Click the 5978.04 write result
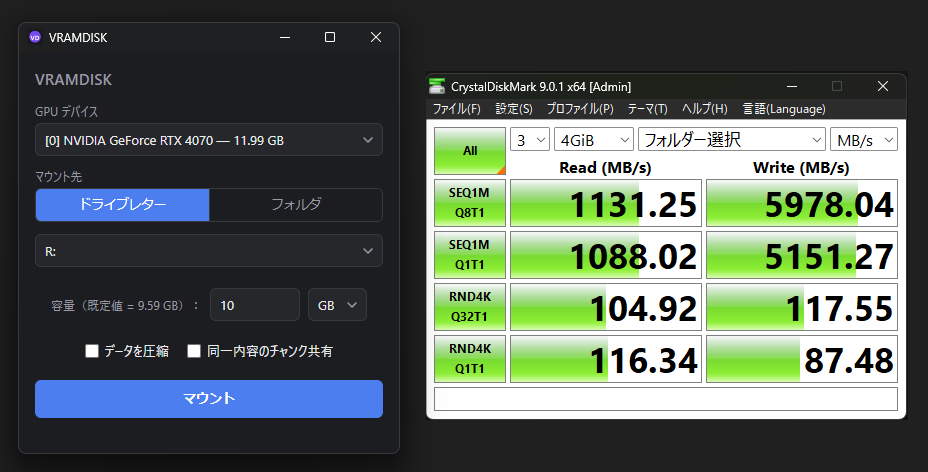 [x=802, y=203]
